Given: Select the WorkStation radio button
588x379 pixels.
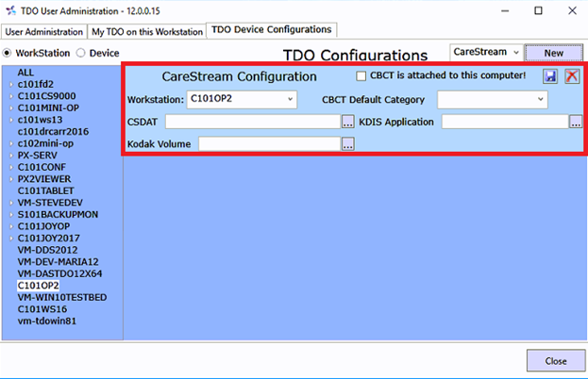Looking at the screenshot, I should [9, 53].
